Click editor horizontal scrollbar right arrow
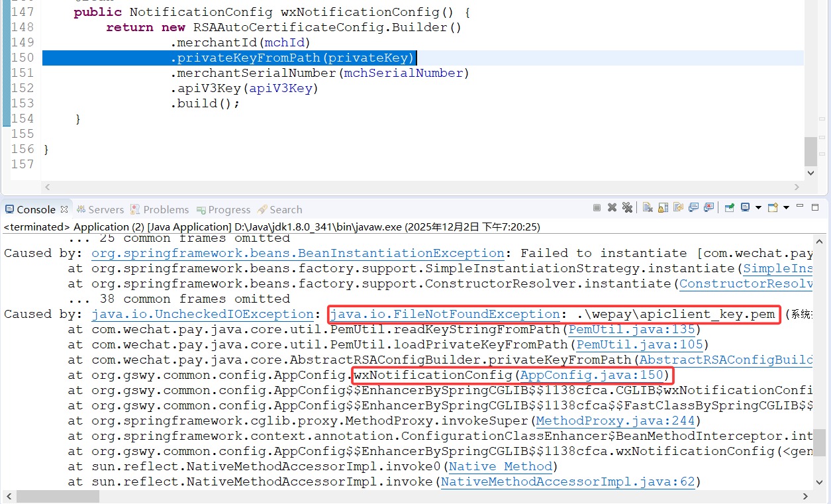 tap(797, 187)
